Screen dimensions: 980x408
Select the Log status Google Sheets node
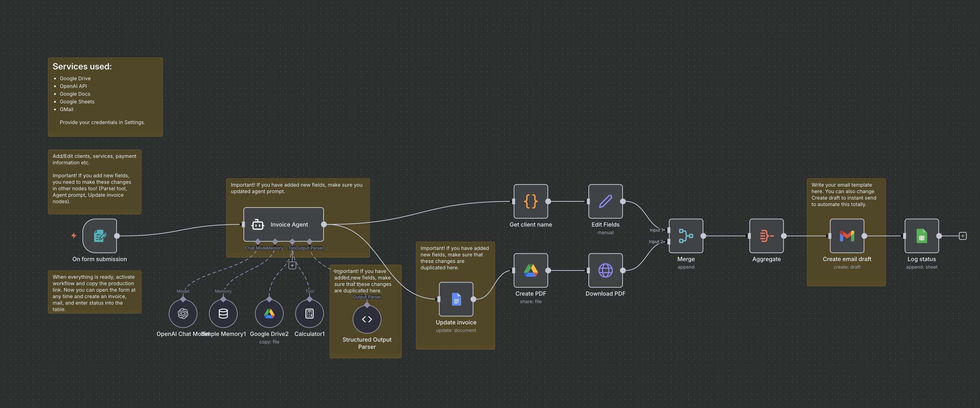[x=921, y=236]
